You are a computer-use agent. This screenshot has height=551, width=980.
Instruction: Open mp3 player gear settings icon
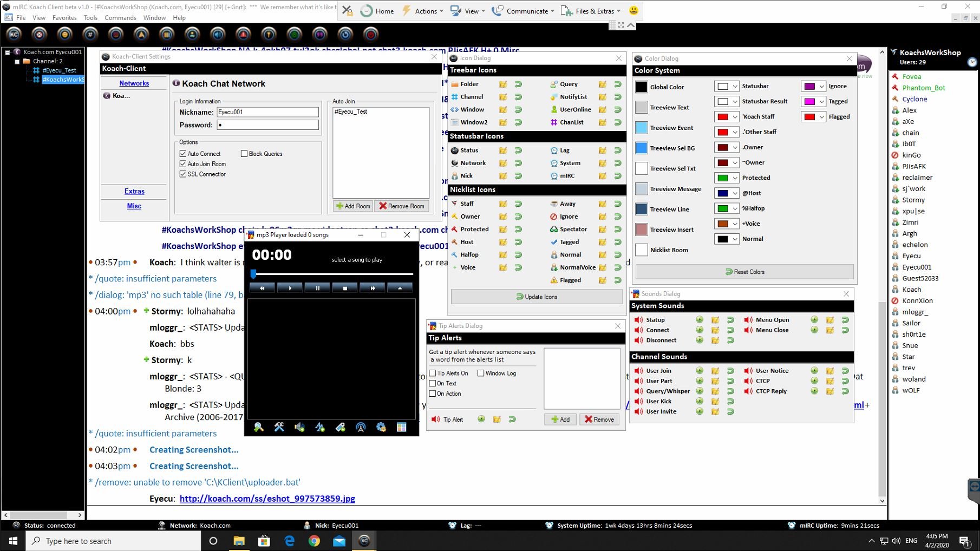coord(381,427)
